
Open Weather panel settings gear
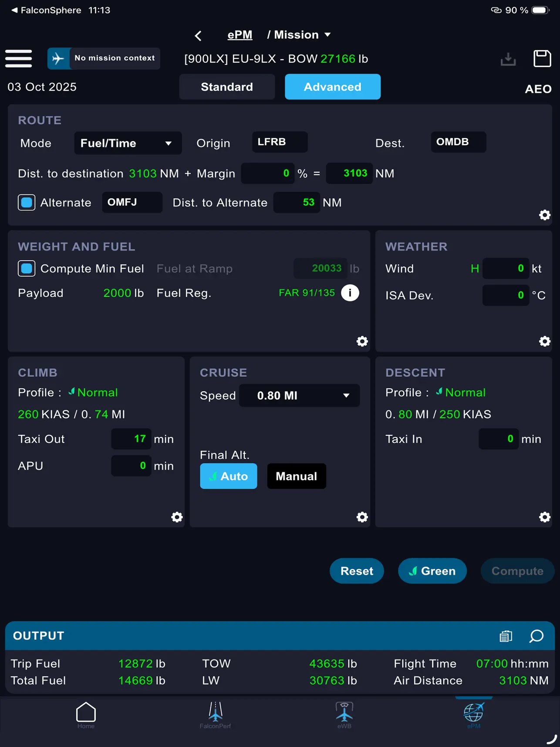click(x=544, y=341)
